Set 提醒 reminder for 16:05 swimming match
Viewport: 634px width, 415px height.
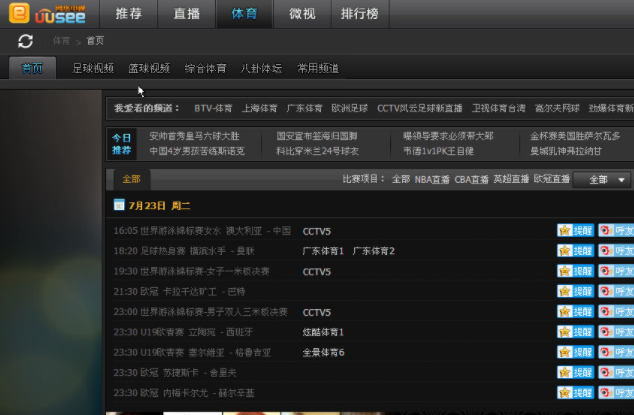pyautogui.click(x=575, y=231)
